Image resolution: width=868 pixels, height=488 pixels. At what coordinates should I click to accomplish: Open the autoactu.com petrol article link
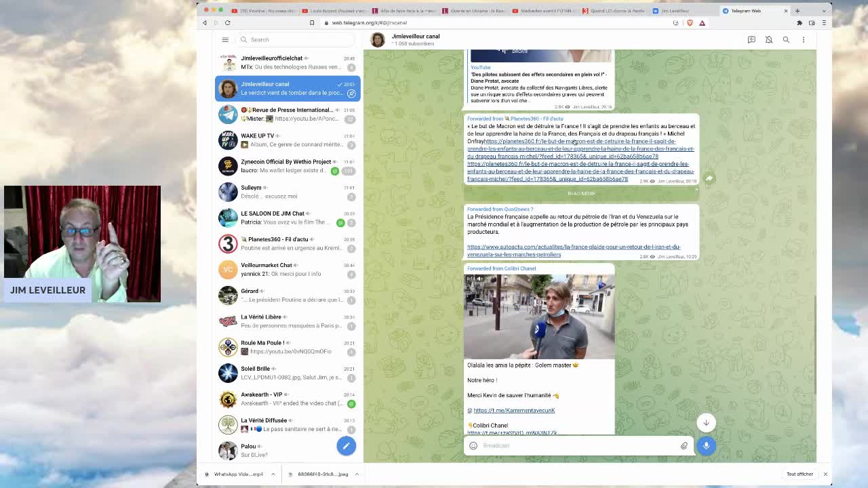click(x=574, y=251)
